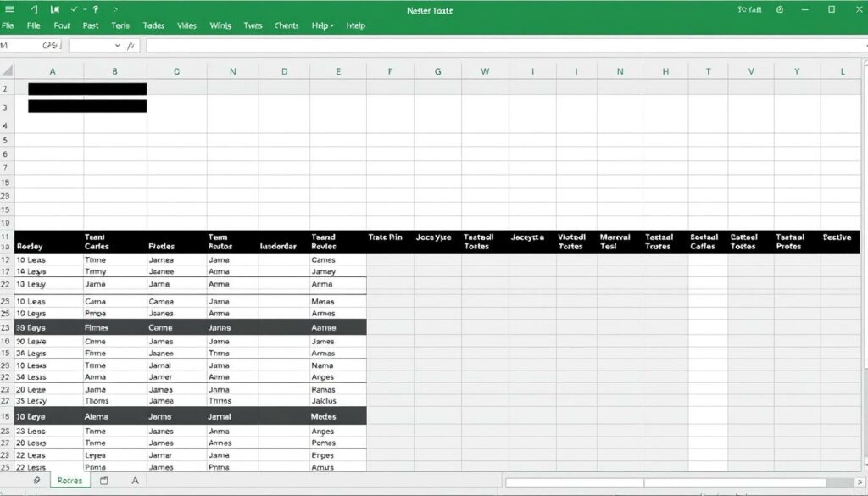
Task: Click the 'Rerdey' table header
Action: pyautogui.click(x=30, y=247)
